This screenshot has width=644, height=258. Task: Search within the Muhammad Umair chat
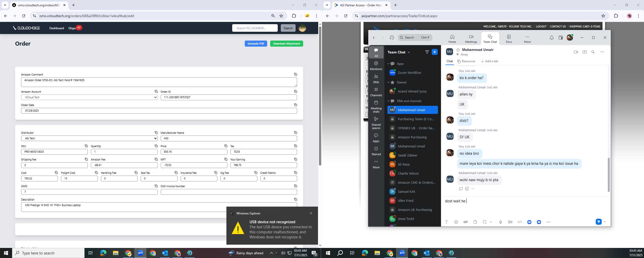tap(593, 52)
